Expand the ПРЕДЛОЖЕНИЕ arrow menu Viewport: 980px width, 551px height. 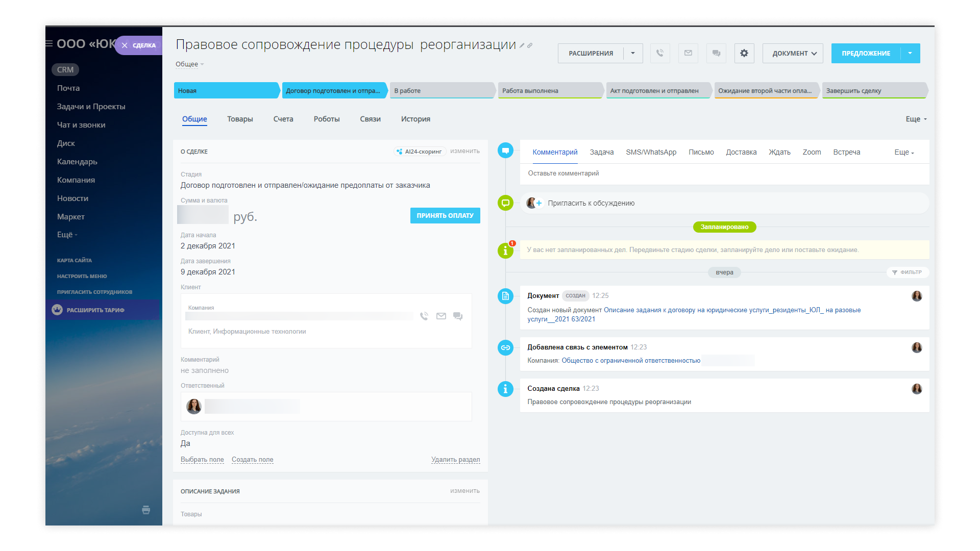[x=910, y=53]
